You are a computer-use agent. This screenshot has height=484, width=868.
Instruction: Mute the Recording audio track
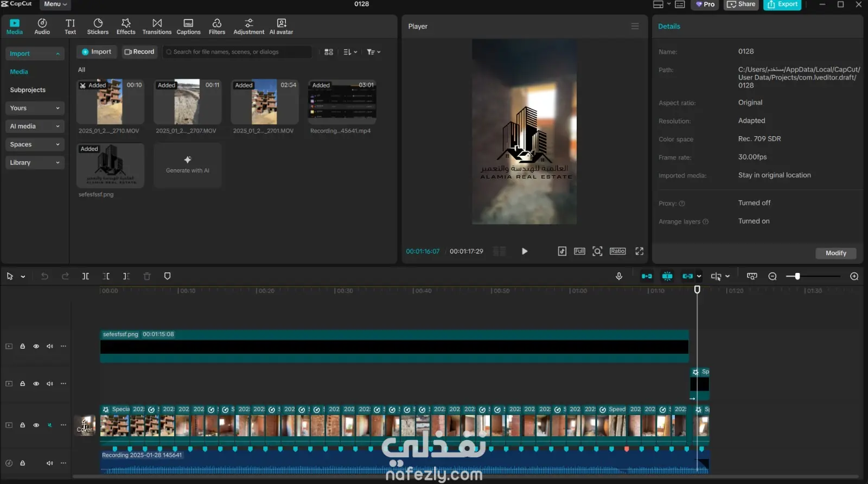pos(49,463)
